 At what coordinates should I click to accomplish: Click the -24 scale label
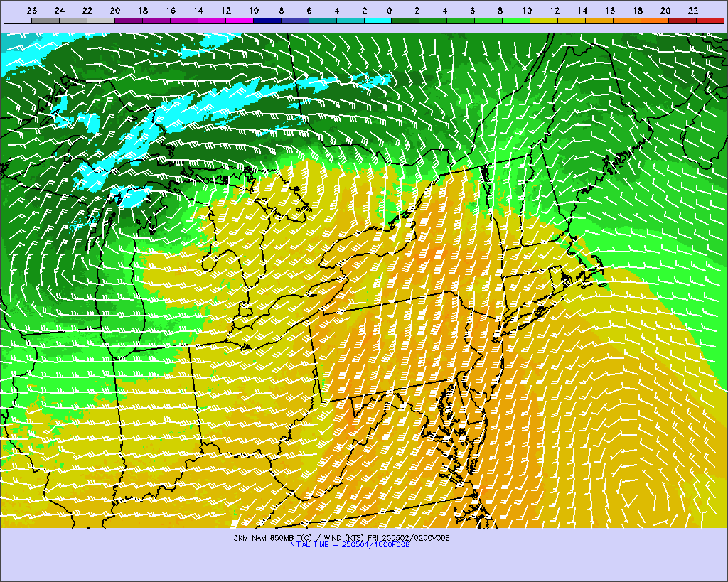pyautogui.click(x=56, y=10)
